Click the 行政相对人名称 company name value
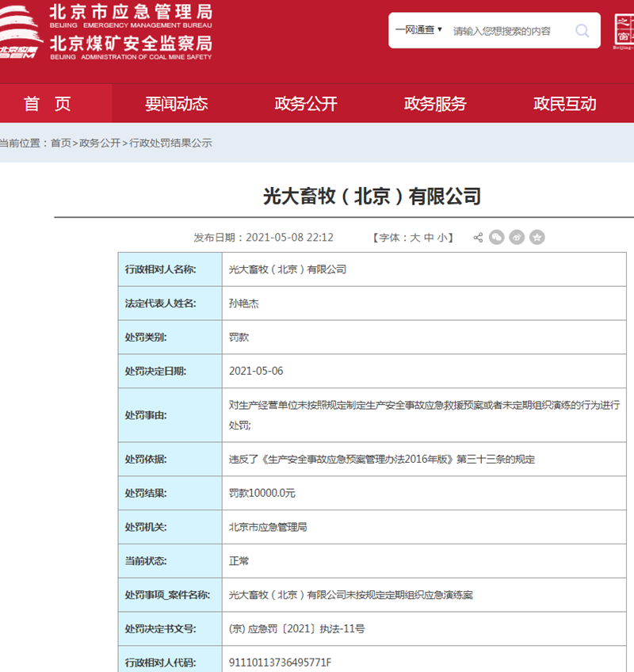The width and height of the screenshot is (634, 672). [287, 269]
